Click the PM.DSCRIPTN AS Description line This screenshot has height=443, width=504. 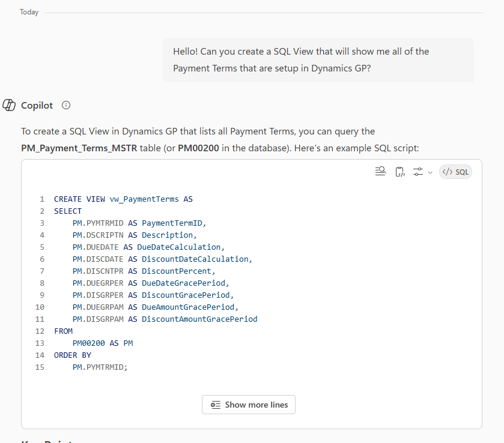point(135,235)
